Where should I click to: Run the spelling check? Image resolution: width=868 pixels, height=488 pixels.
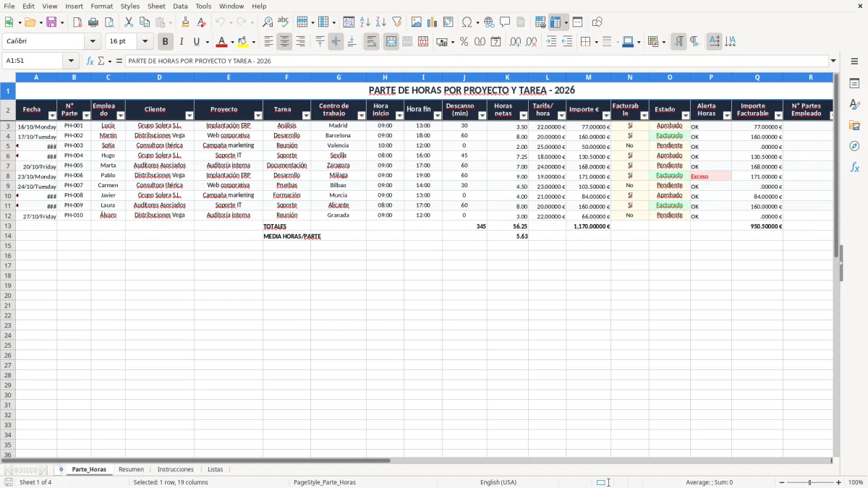tap(283, 22)
